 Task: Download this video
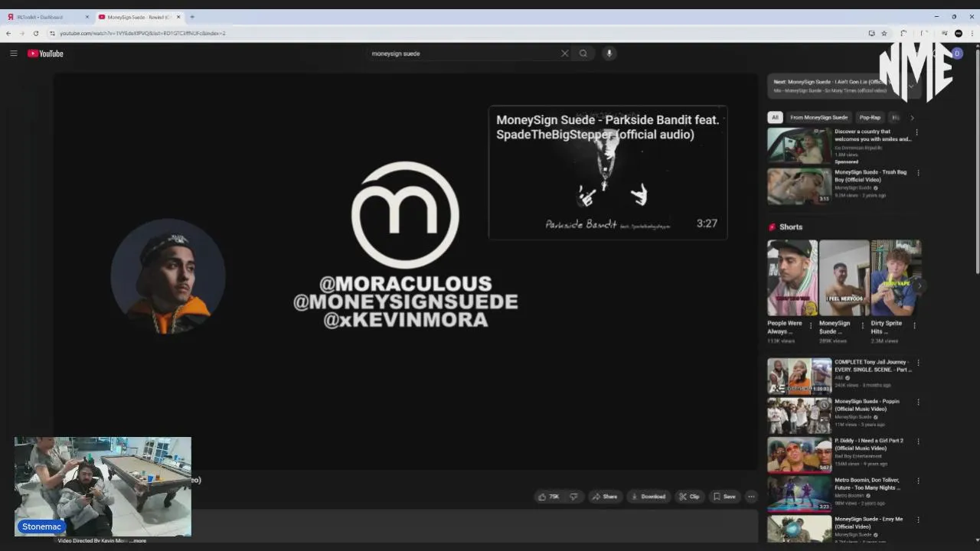pos(648,497)
